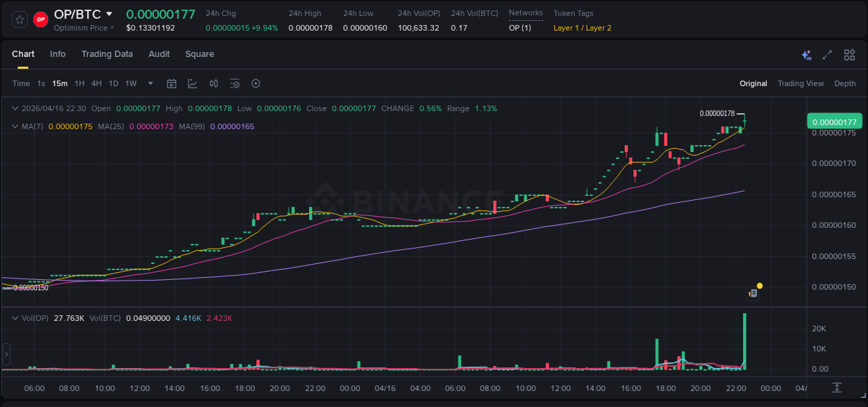The image size is (868, 407).
Task: Click the auto-fit price scale icon
Action: coord(837,388)
